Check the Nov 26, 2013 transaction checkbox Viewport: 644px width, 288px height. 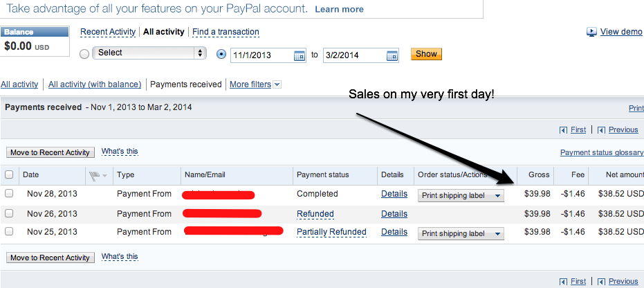point(8,213)
